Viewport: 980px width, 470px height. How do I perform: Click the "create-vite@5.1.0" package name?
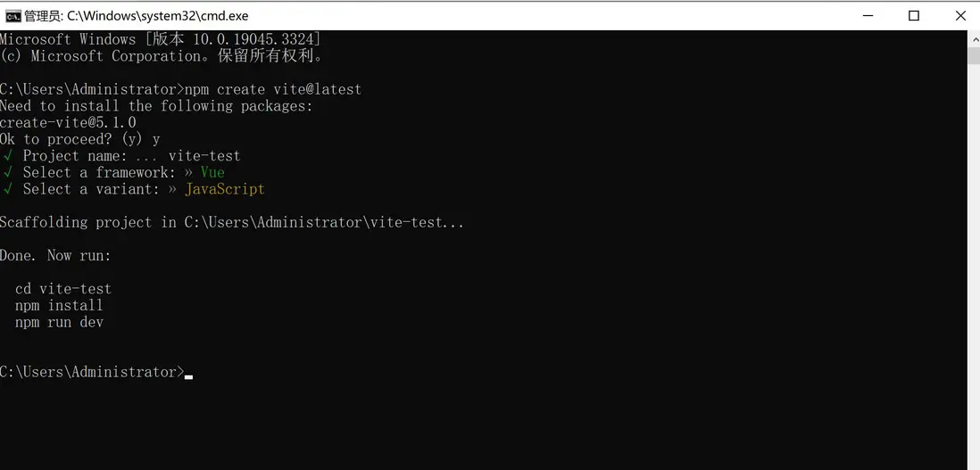pyautogui.click(x=68, y=122)
